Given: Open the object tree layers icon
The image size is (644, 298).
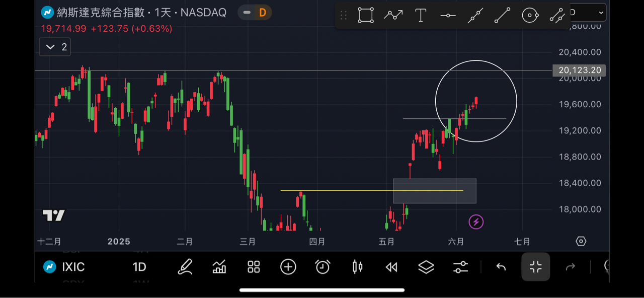Looking at the screenshot, I should pos(426,267).
